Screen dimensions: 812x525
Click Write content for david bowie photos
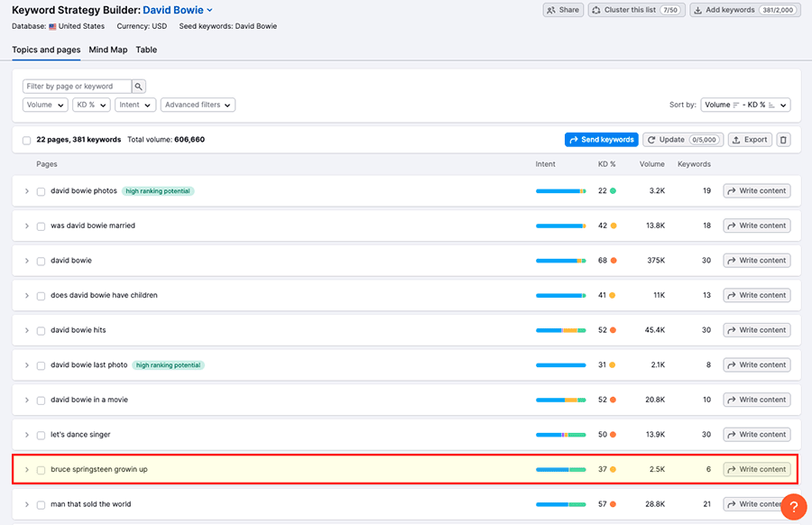coord(757,191)
